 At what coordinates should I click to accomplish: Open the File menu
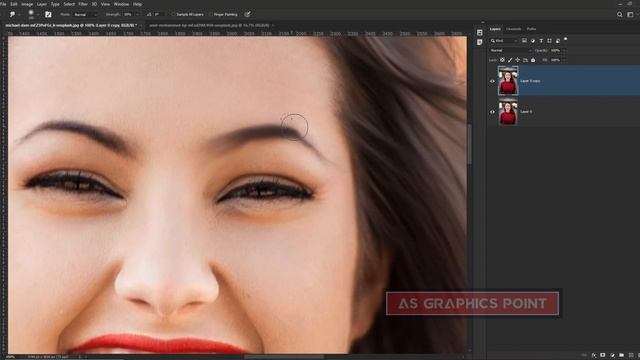tap(3, 4)
